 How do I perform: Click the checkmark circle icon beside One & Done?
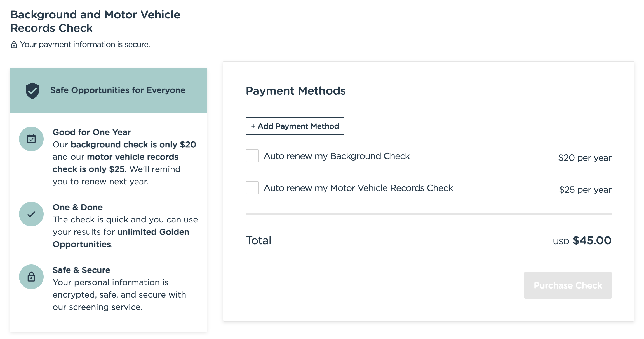coord(31,214)
